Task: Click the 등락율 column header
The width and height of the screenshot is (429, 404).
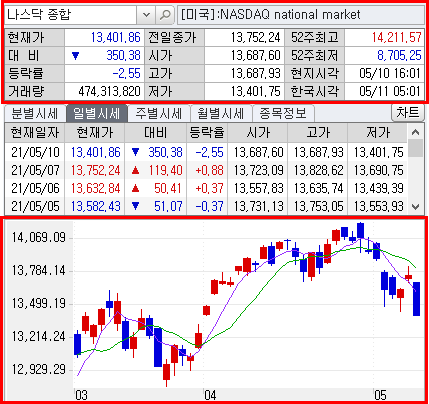Action: pyautogui.click(x=207, y=133)
